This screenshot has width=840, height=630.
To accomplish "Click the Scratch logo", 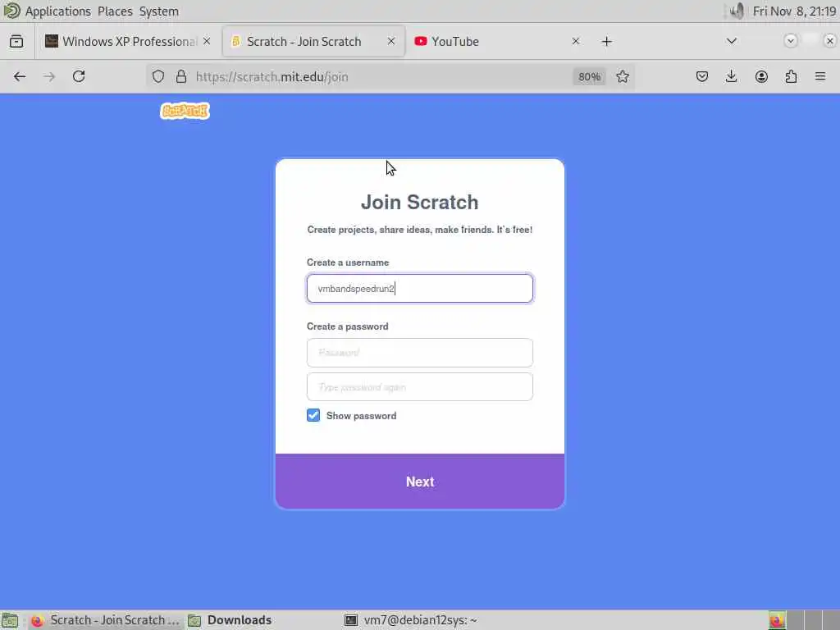I will tap(185, 111).
